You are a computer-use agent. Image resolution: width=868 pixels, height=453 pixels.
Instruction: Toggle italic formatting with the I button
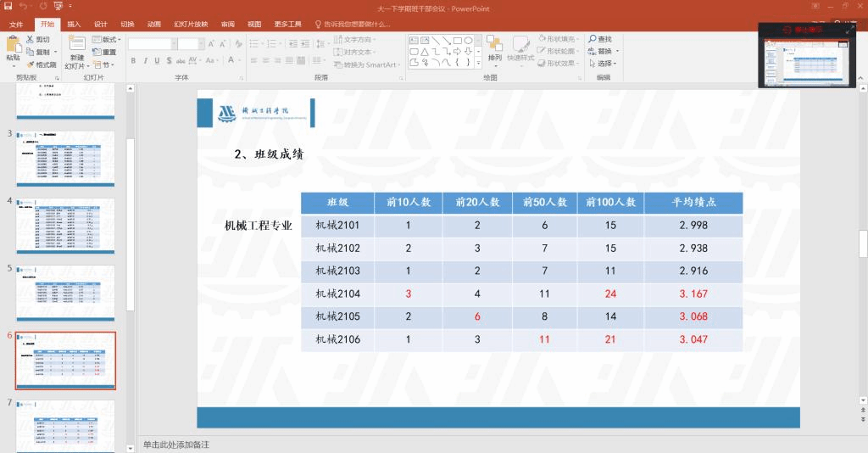[x=145, y=61]
